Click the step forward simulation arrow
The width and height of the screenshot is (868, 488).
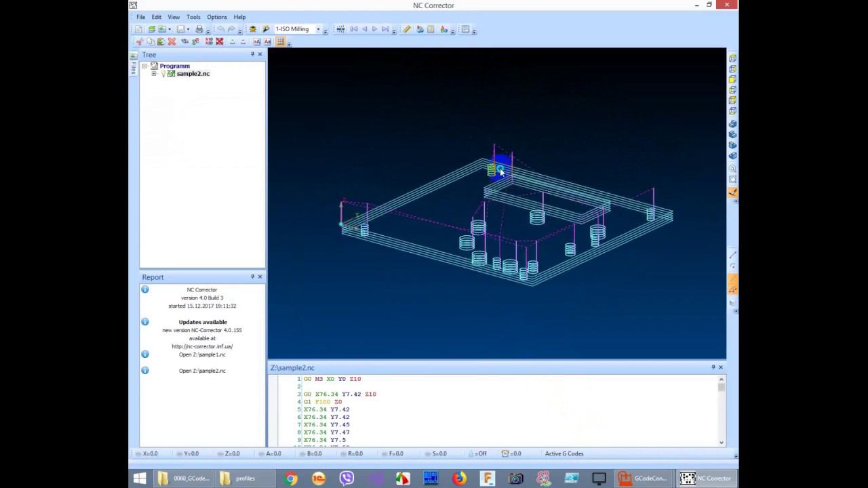click(x=374, y=29)
